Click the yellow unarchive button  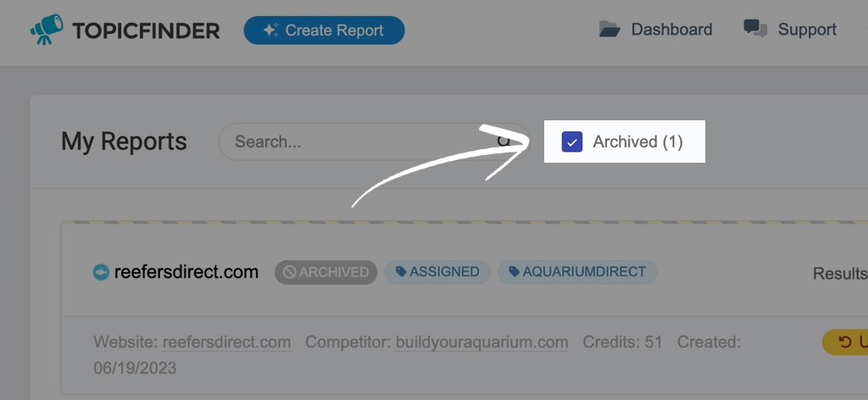(845, 342)
